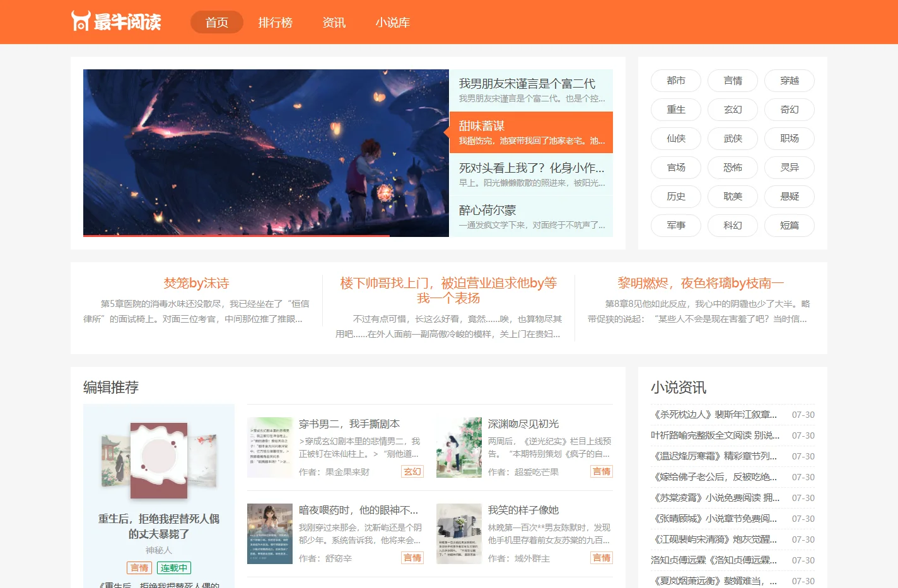Select carousel item 醉心荷尔蒙
Viewport: 898px width, 588px height.
tap(531, 216)
